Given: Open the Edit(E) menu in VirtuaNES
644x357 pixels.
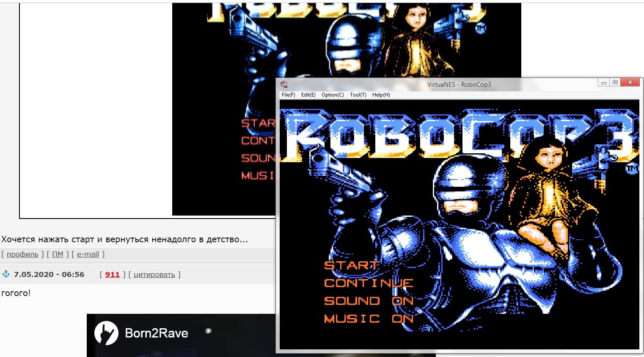Looking at the screenshot, I should (x=308, y=95).
